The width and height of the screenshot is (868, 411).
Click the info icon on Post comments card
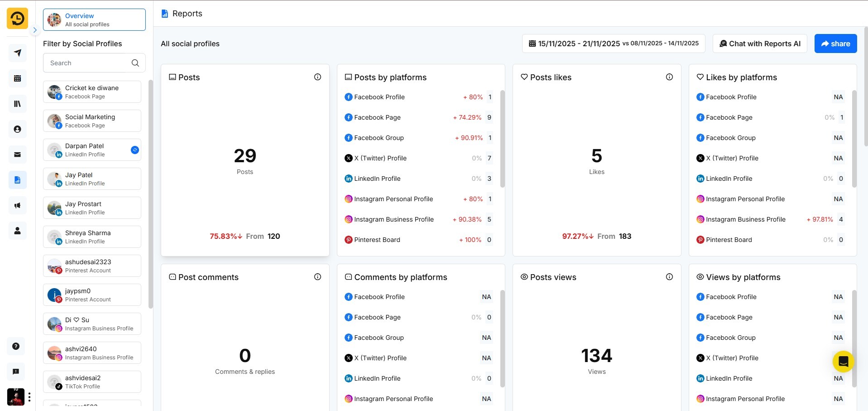[317, 277]
